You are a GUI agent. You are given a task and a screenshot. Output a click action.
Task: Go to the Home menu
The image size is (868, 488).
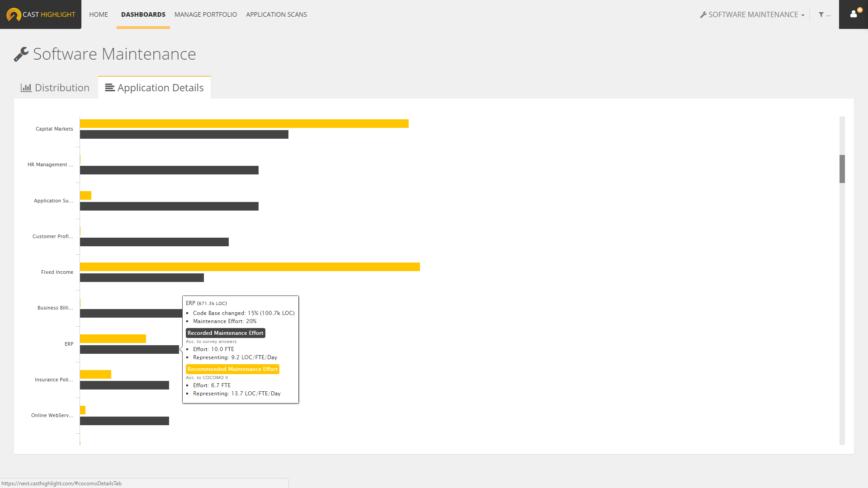click(x=99, y=14)
